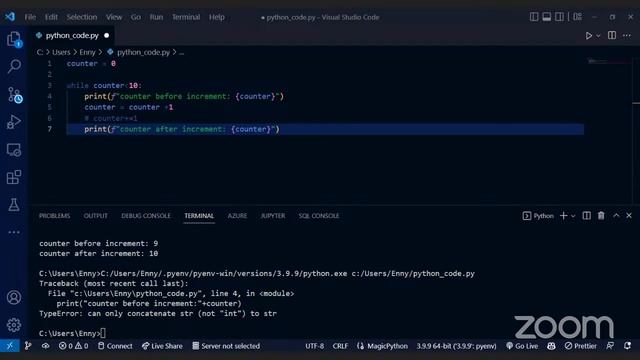
Task: Open the Edit menu
Action: coord(51,17)
